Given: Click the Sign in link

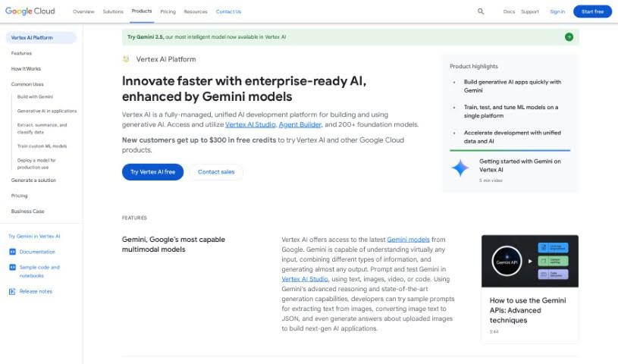Looking at the screenshot, I should point(557,12).
